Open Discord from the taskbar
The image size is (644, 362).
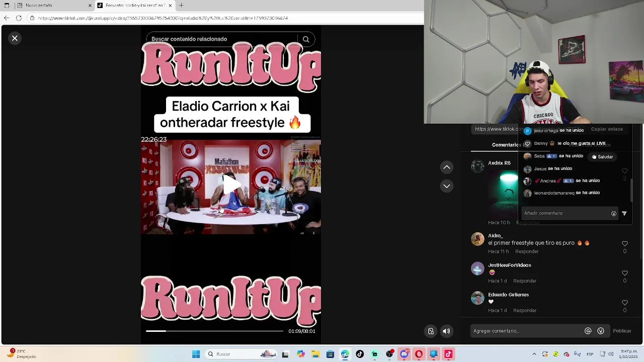(x=404, y=354)
